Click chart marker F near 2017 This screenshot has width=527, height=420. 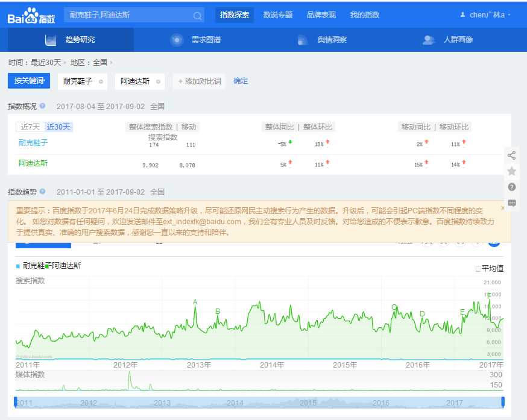click(488, 296)
